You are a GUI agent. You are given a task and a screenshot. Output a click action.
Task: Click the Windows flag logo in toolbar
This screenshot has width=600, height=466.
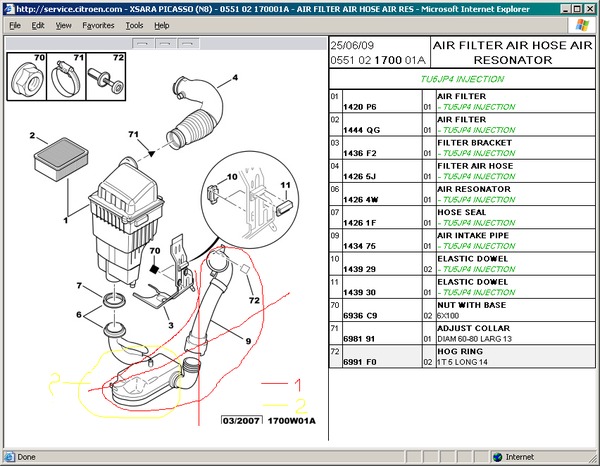[x=582, y=25]
